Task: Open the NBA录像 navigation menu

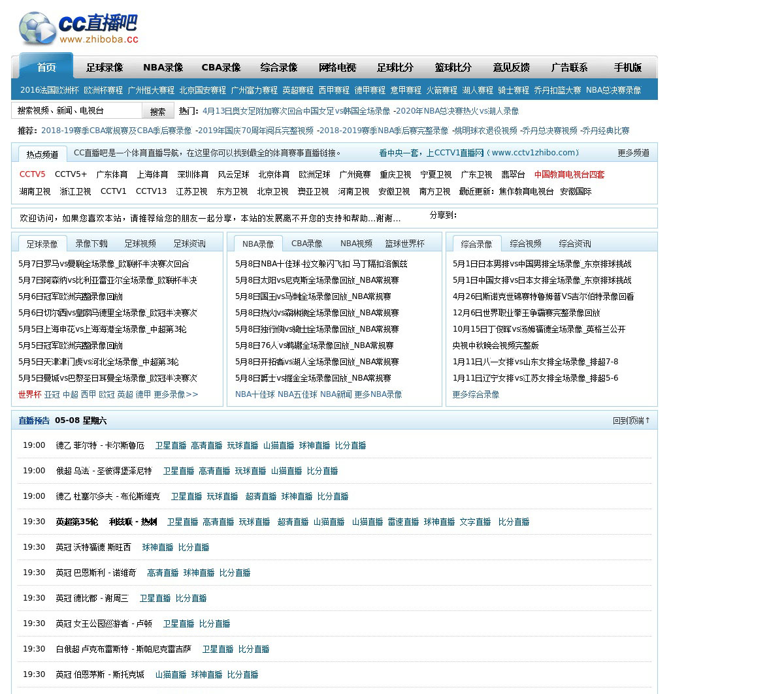Action: 163,67
